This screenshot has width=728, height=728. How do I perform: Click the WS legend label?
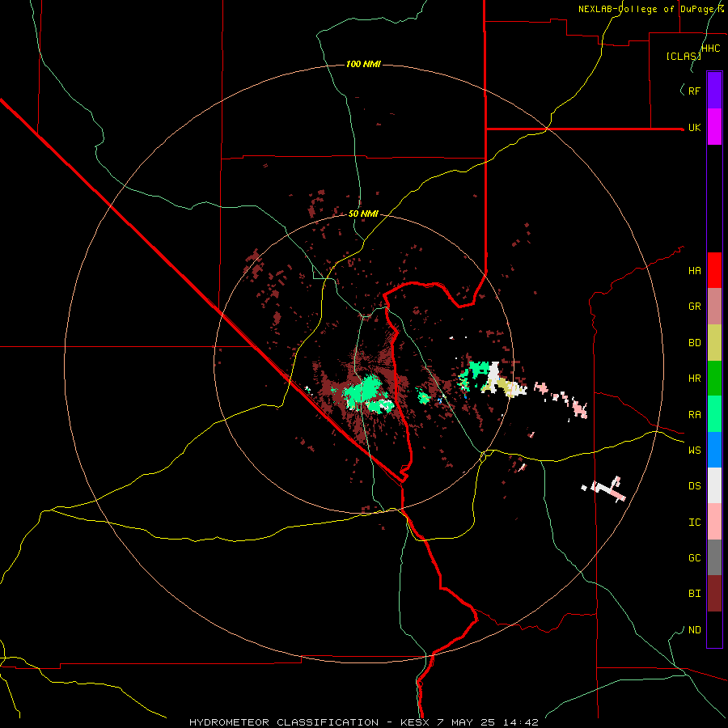pyautogui.click(x=695, y=451)
